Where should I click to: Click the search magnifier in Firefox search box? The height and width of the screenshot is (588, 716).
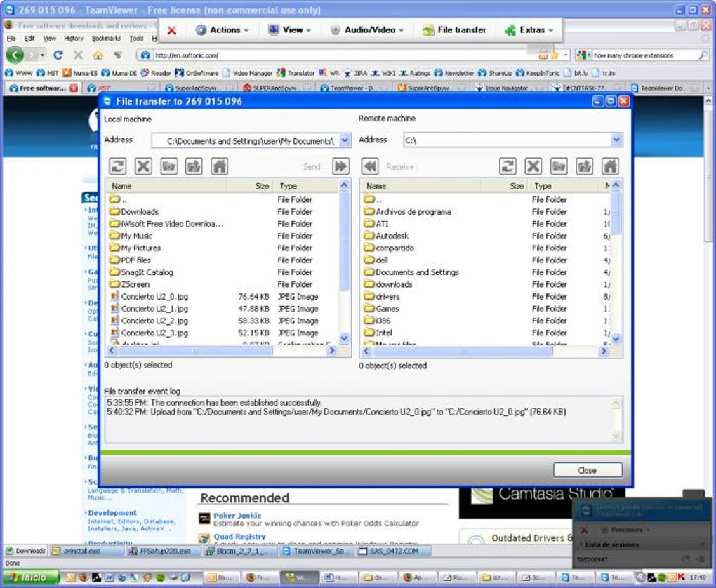coord(703,55)
